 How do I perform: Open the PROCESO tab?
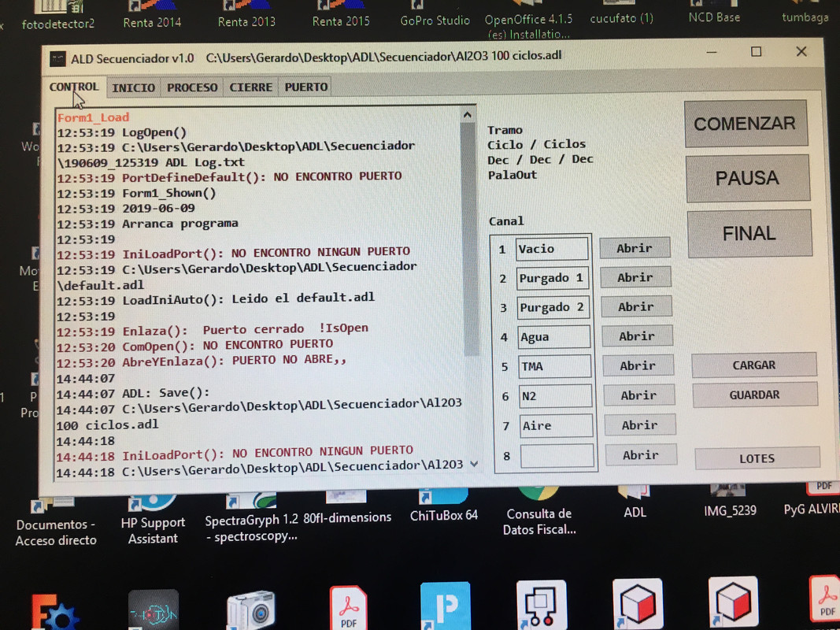(192, 87)
